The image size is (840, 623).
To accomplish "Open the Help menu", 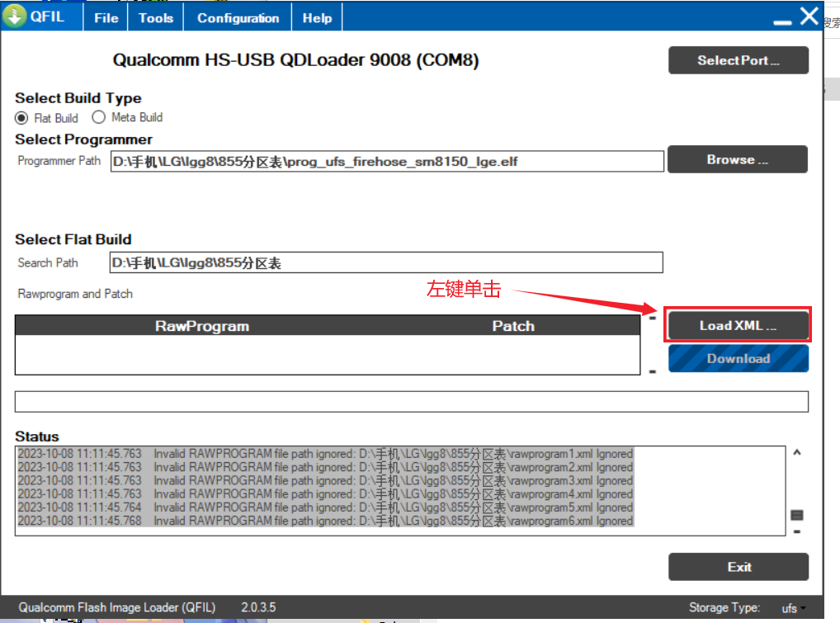I will [x=317, y=18].
